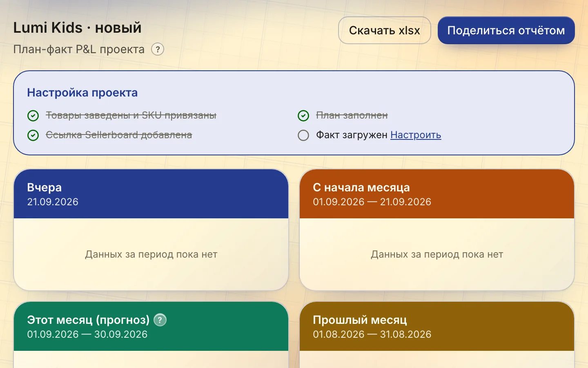Select the Вчера card header

(x=151, y=194)
